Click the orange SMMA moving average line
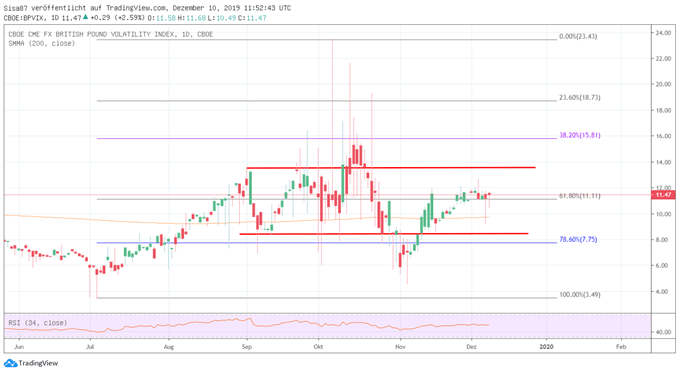The height and width of the screenshot is (373, 679). pyautogui.click(x=130, y=221)
